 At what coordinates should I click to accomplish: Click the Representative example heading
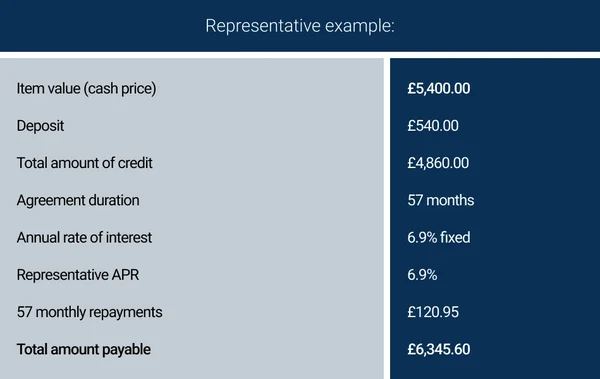[x=300, y=26]
